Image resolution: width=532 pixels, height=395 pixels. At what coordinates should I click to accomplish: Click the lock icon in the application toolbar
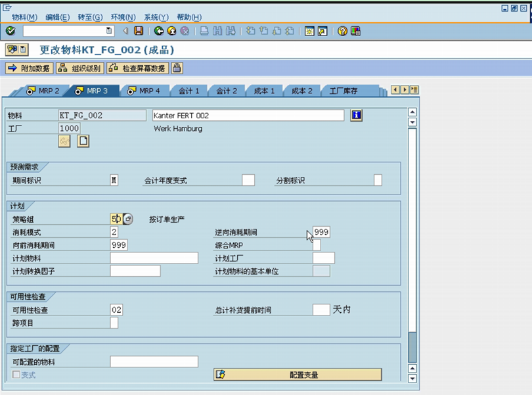point(176,68)
